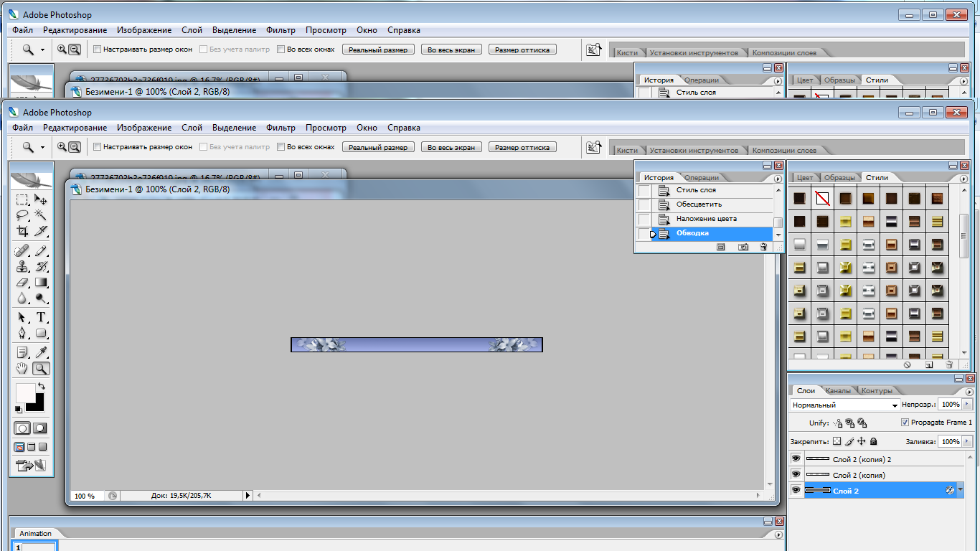This screenshot has width=980, height=551.
Task: Select the Clone Stamp tool
Action: (22, 267)
